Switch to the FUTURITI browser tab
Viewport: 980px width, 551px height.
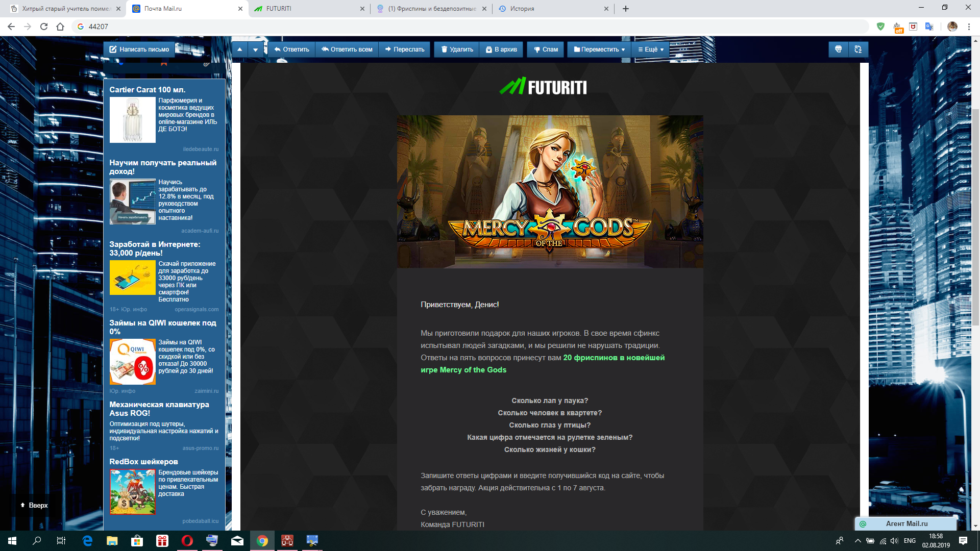point(309,9)
